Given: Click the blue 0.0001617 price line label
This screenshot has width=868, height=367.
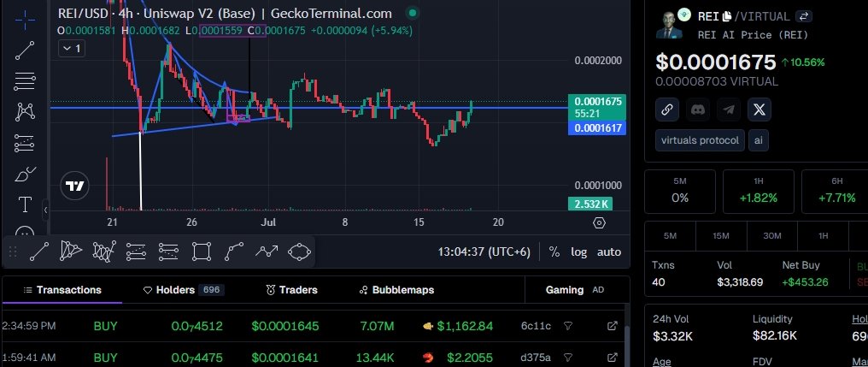Looking at the screenshot, I should click(x=597, y=128).
